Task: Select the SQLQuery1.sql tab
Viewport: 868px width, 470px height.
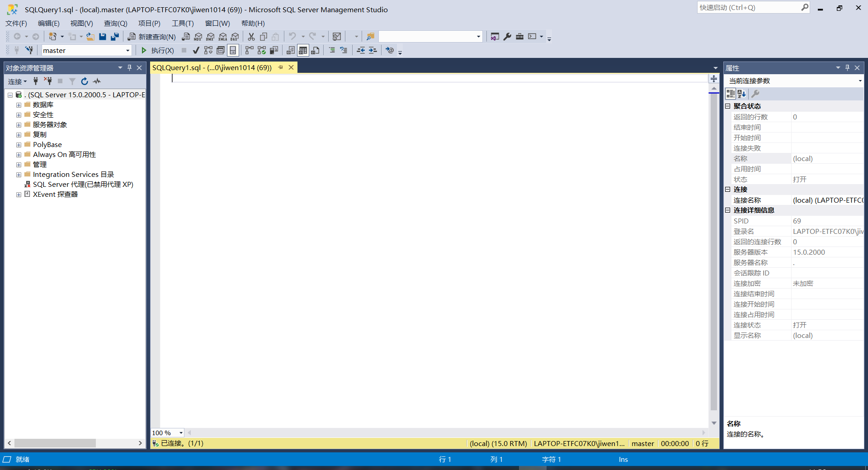Action: (x=212, y=68)
